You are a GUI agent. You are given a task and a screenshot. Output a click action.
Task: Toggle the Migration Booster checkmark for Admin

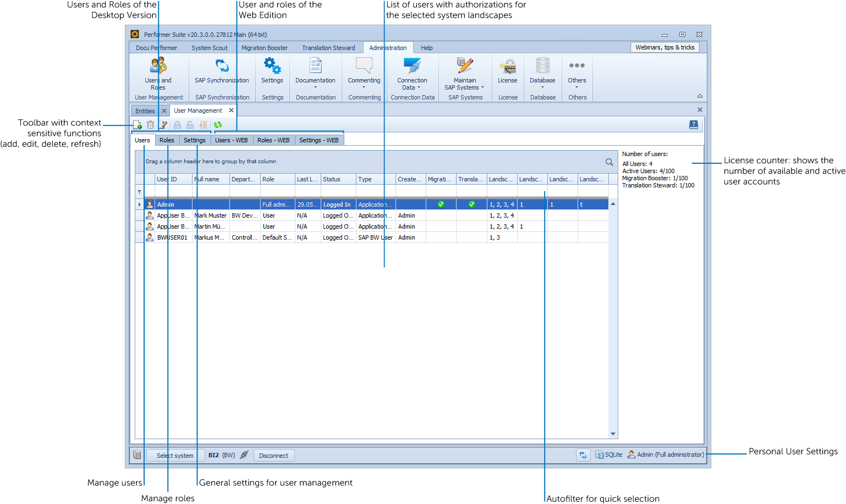[x=441, y=203]
